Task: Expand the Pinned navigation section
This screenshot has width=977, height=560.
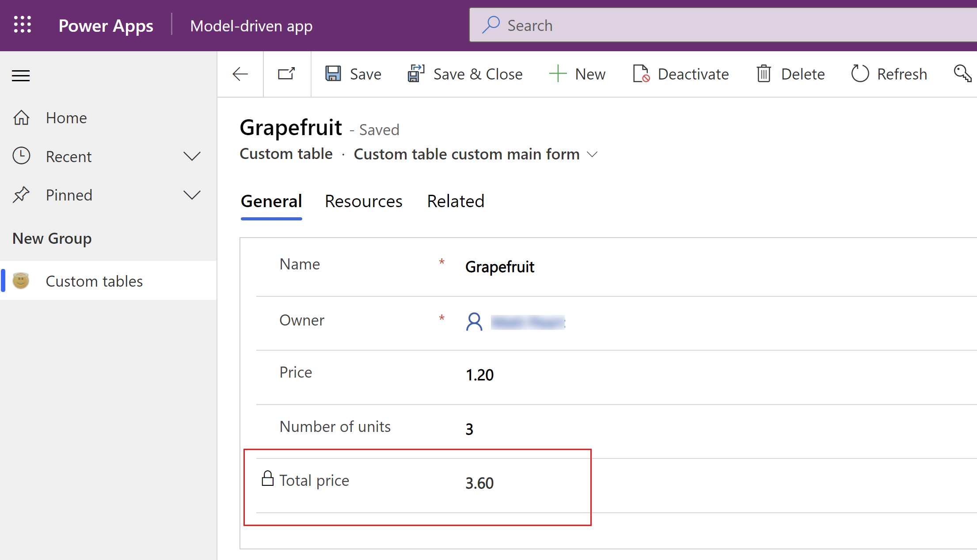Action: coord(193,195)
